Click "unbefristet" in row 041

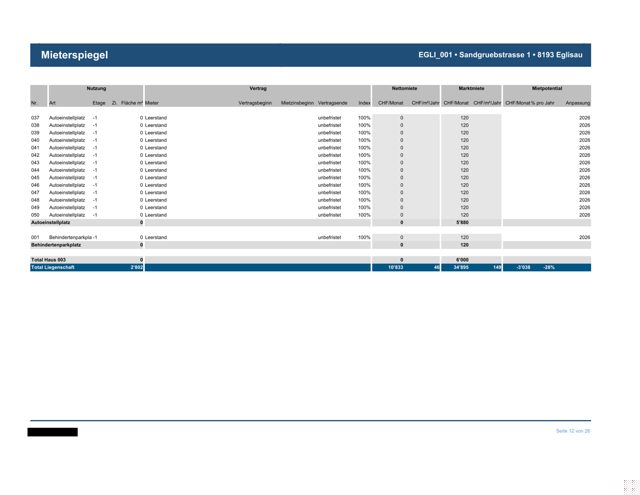click(329, 148)
